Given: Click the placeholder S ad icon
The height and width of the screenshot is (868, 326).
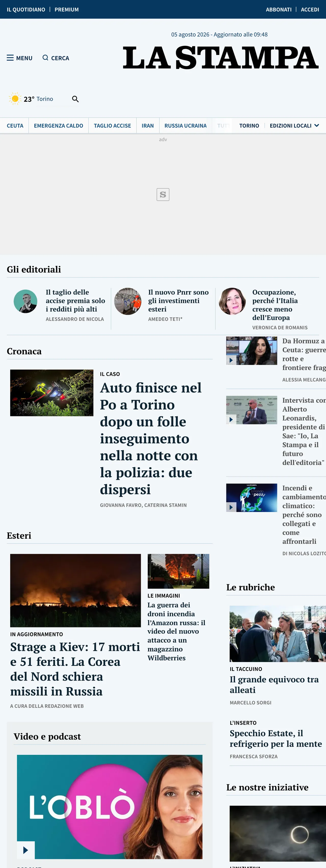Looking at the screenshot, I should (x=163, y=194).
